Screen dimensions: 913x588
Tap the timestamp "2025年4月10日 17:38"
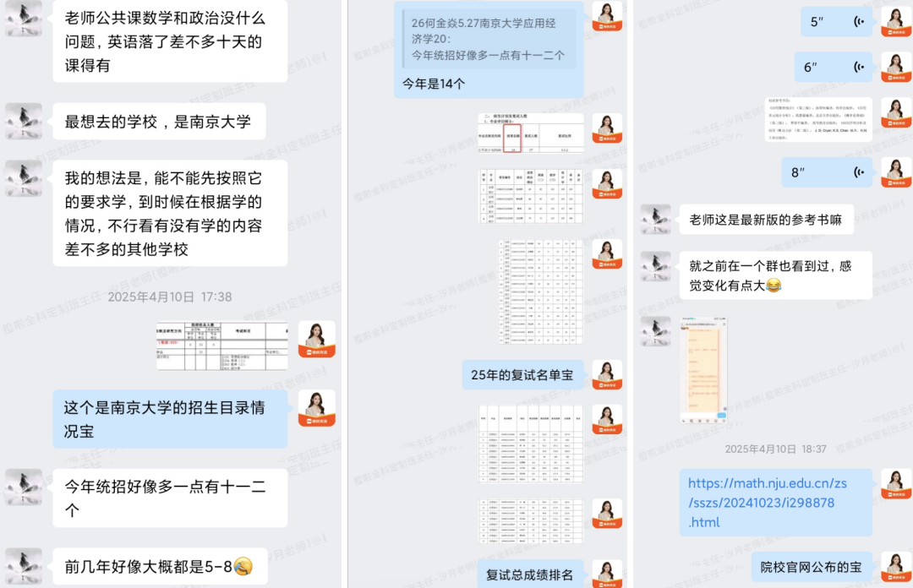169,297
